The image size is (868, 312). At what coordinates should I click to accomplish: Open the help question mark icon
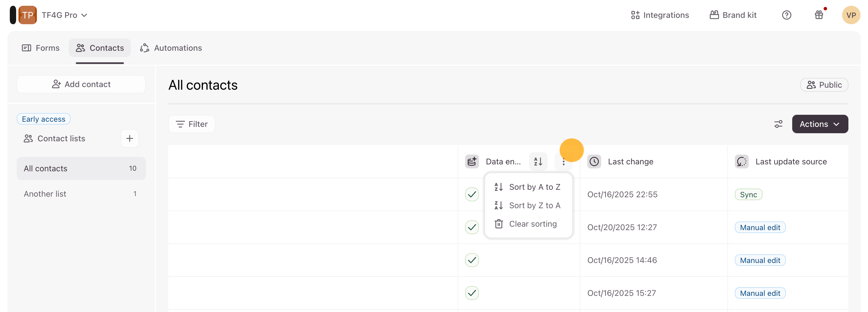[x=786, y=15]
